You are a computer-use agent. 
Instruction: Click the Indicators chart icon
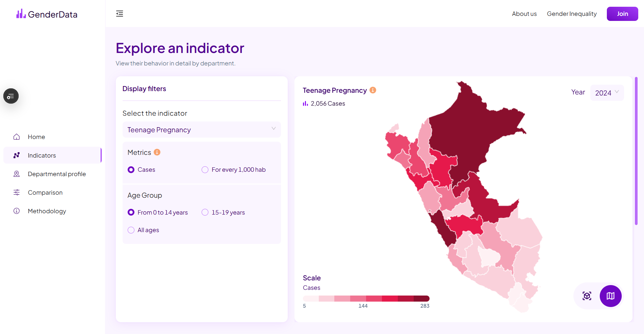(x=17, y=155)
